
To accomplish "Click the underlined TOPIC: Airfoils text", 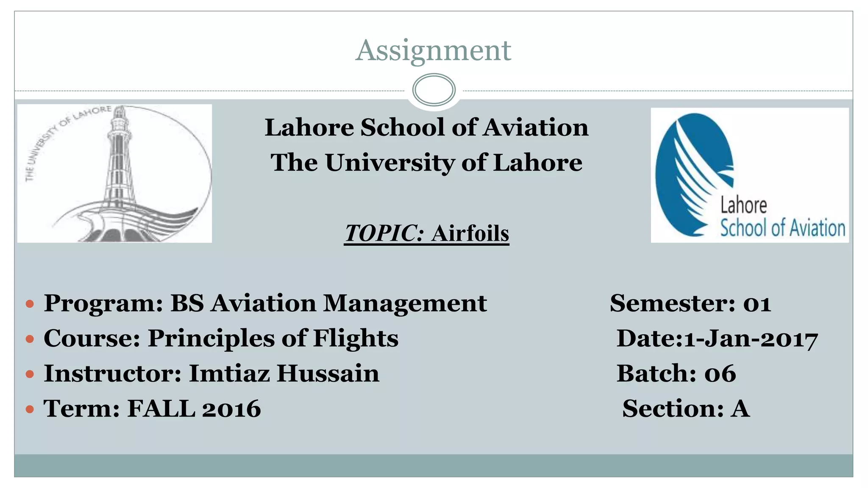I will pos(426,233).
